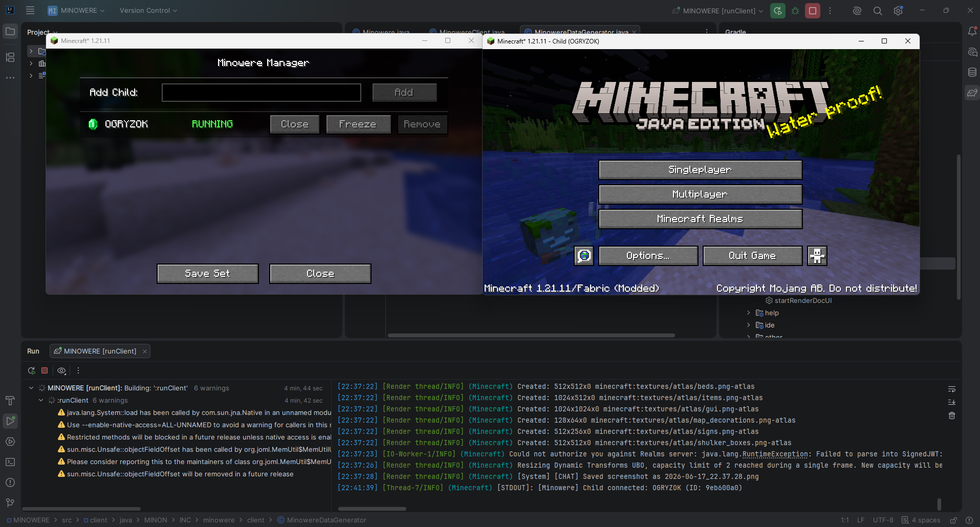
Task: Click the Add button in Minowere Manager
Action: (404, 93)
